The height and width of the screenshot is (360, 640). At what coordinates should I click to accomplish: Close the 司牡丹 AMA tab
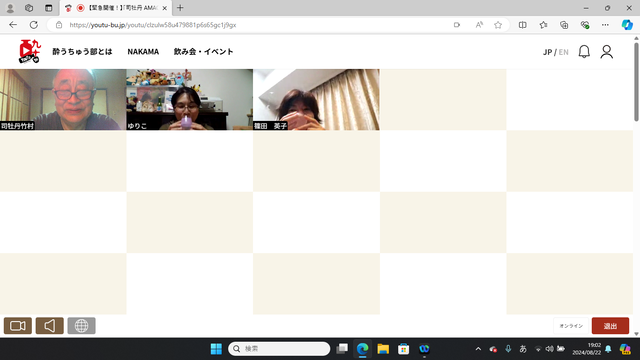click(164, 8)
